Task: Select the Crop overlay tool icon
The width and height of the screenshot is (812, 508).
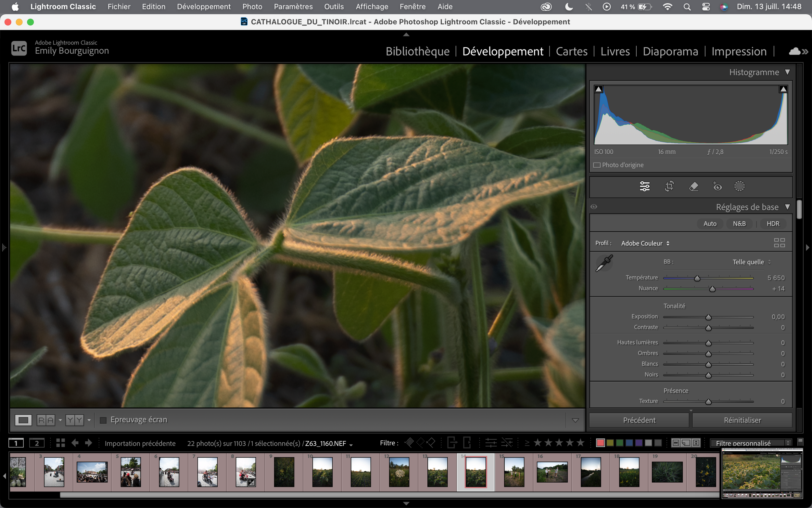Action: tap(669, 186)
